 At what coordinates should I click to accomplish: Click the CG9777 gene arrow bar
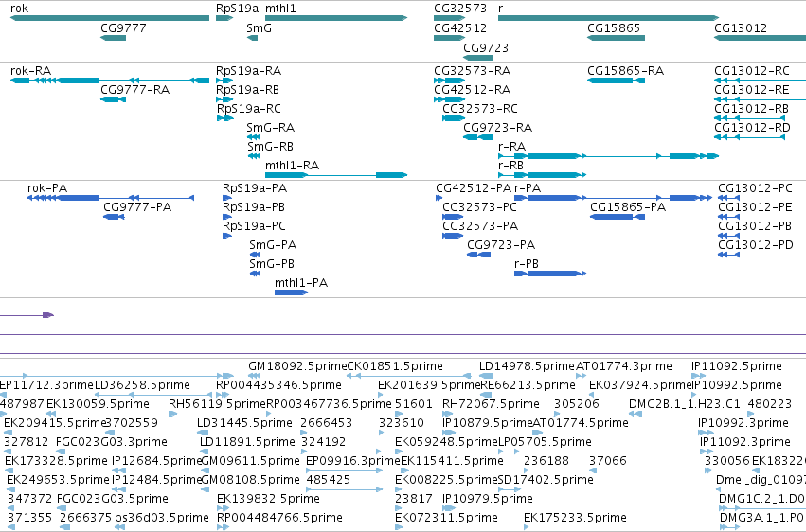[113, 38]
